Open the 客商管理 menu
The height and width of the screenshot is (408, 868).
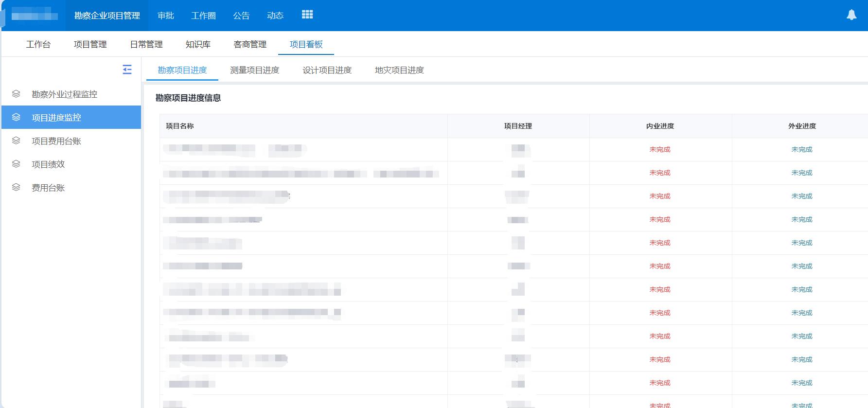250,44
